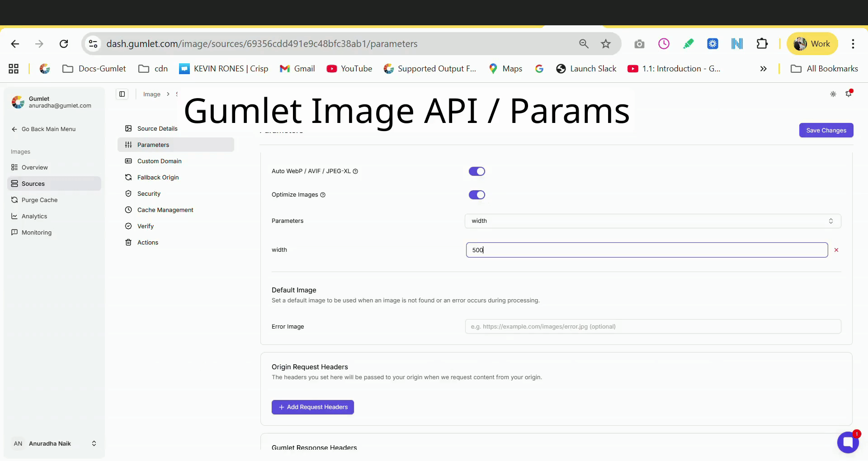View Analytics page
The image size is (868, 461).
click(54, 216)
